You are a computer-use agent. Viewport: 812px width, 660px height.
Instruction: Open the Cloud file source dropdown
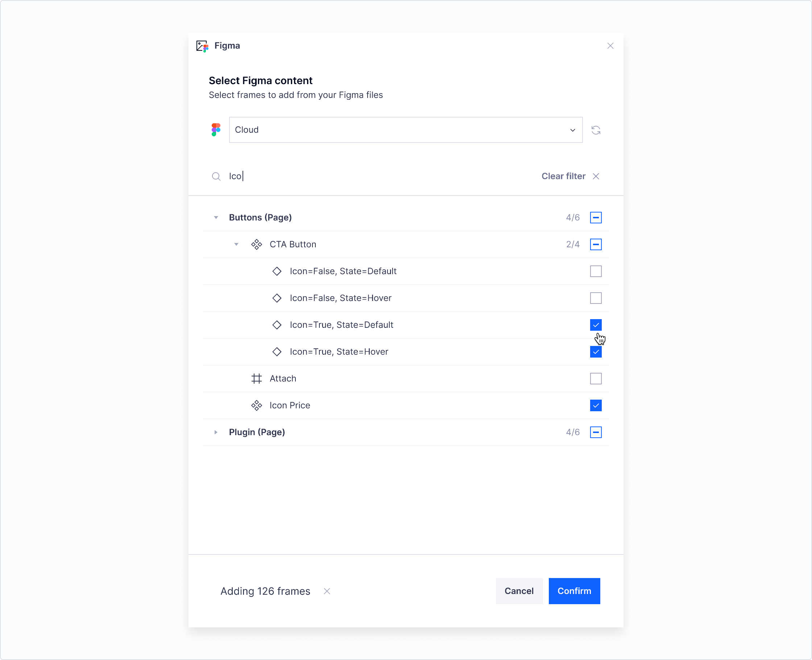click(405, 130)
